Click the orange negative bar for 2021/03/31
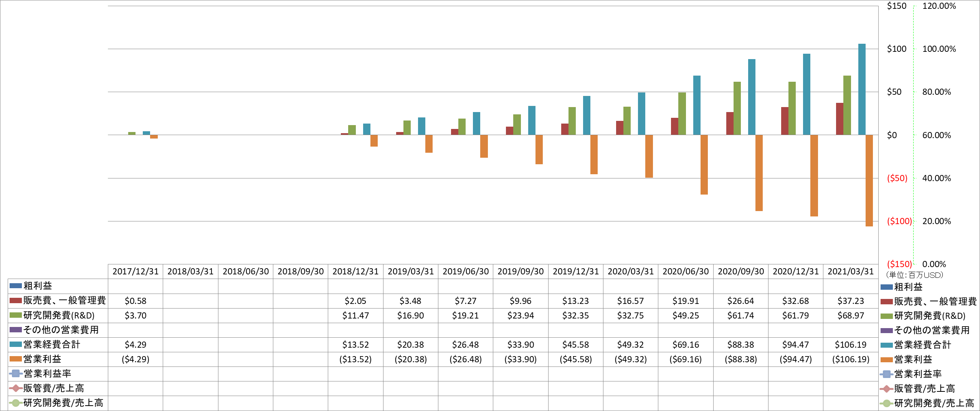Image resolution: width=980 pixels, height=411 pixels. coord(869,181)
